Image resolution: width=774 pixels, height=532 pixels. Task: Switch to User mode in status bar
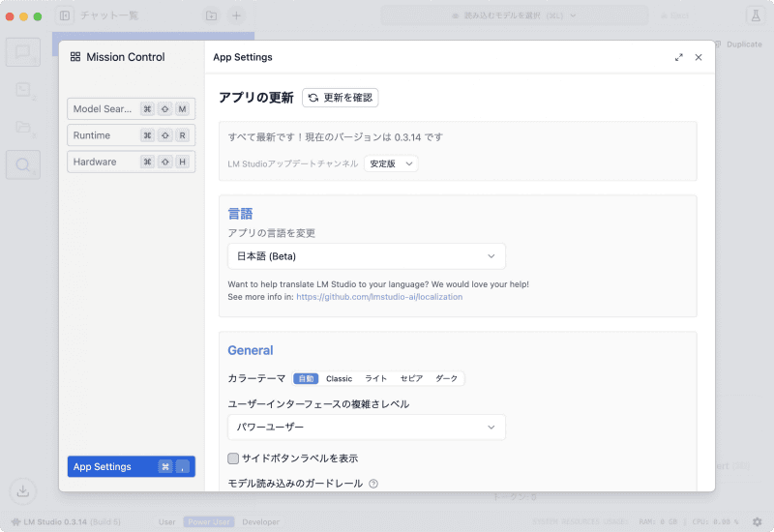pos(166,521)
